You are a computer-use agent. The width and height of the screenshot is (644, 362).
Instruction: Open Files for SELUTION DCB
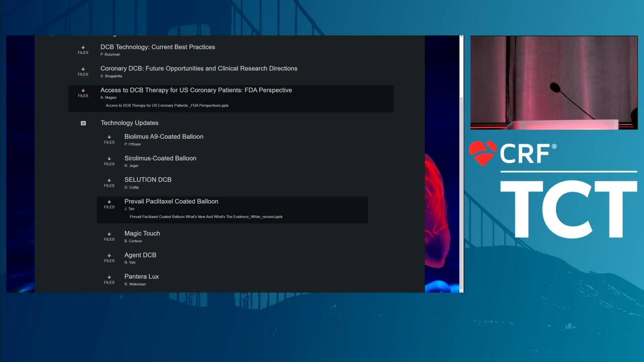click(109, 183)
